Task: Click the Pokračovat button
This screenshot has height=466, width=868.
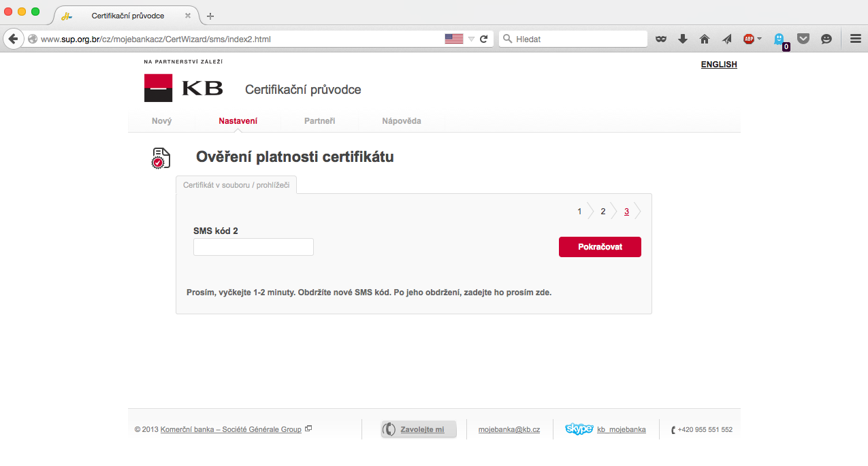Action: coord(600,247)
